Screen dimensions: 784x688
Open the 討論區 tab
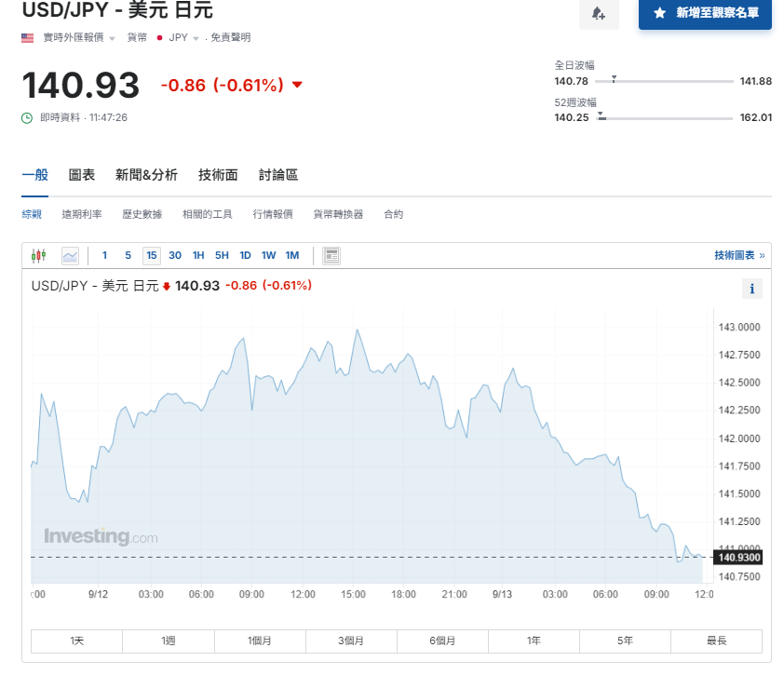click(278, 175)
